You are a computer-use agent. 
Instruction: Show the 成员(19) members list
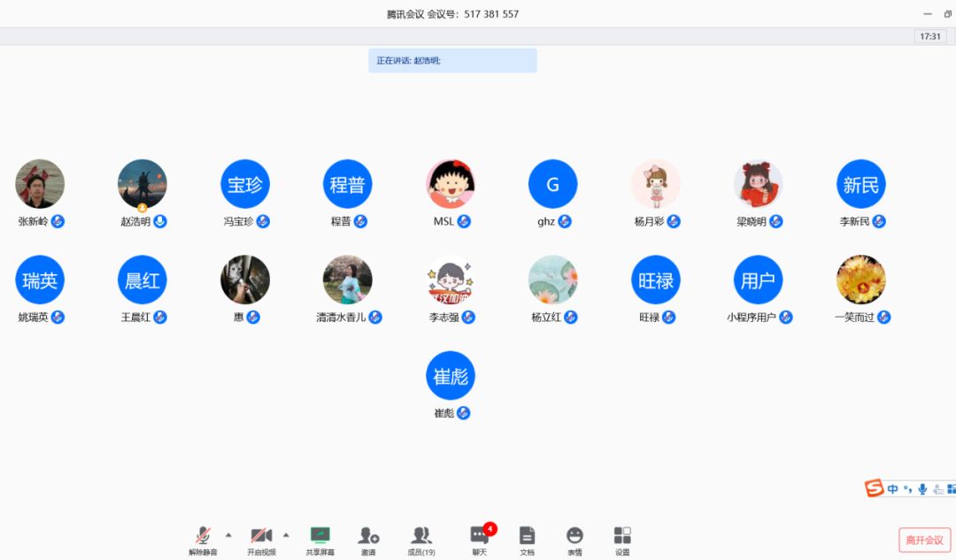[x=421, y=539]
